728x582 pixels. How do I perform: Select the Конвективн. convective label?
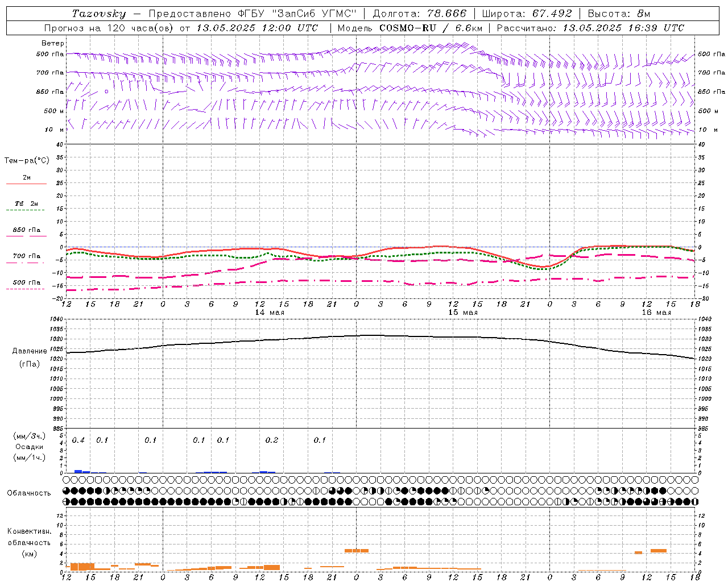coord(30,531)
